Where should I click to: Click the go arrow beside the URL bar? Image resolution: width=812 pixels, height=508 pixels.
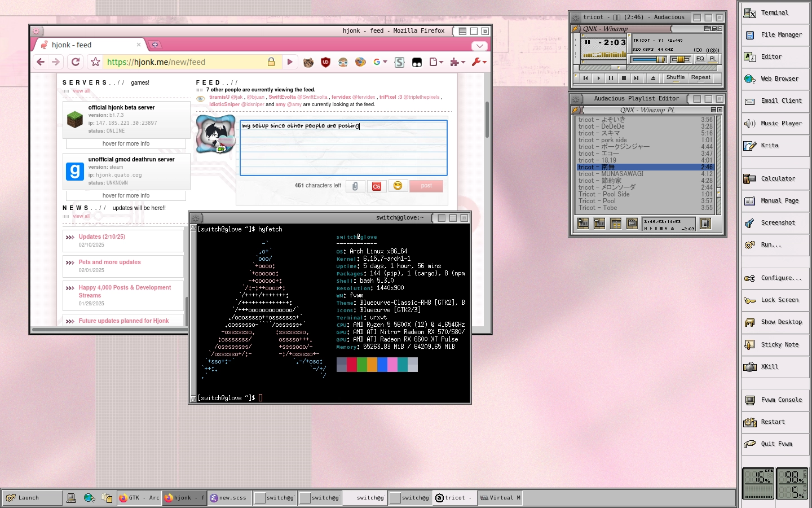[x=290, y=62]
